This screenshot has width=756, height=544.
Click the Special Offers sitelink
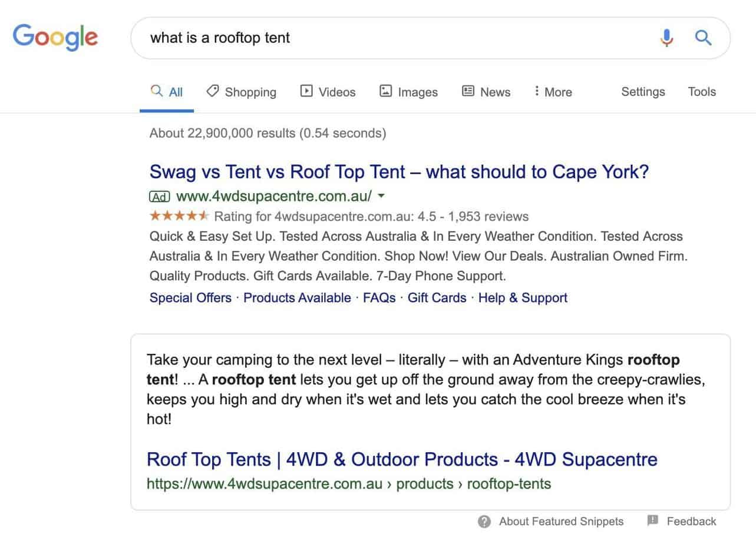(x=190, y=298)
